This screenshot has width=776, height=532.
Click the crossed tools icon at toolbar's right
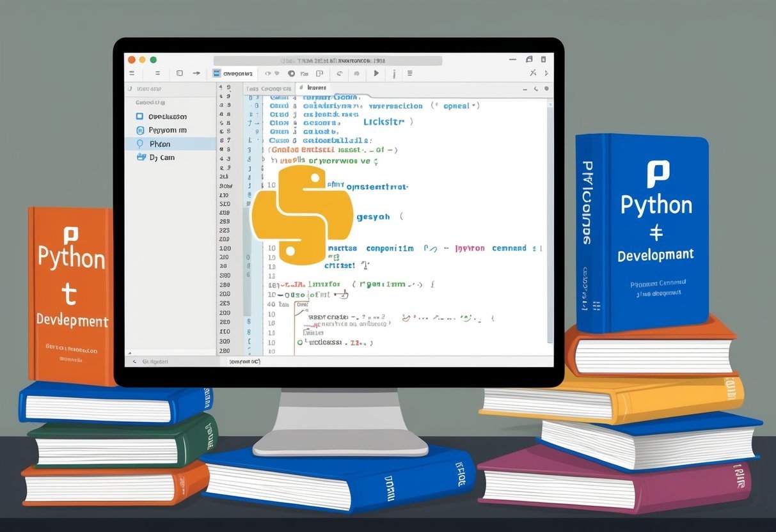[534, 74]
